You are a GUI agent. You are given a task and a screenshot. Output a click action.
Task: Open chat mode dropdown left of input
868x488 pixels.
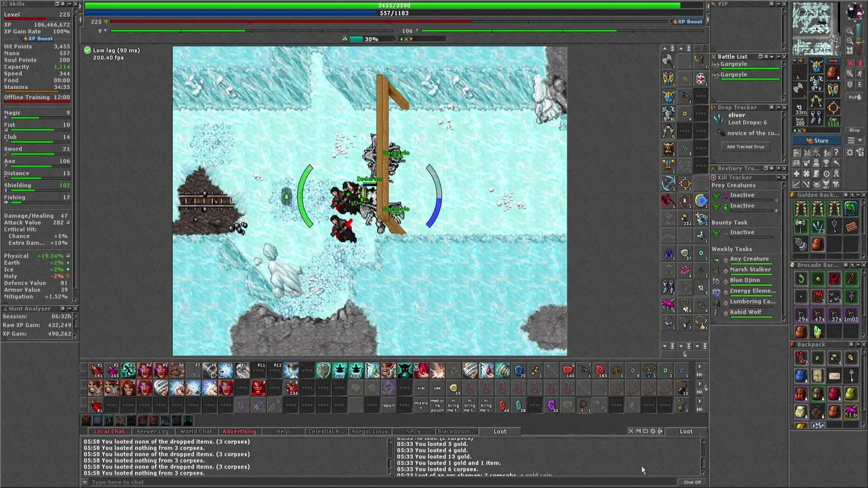tap(85, 482)
